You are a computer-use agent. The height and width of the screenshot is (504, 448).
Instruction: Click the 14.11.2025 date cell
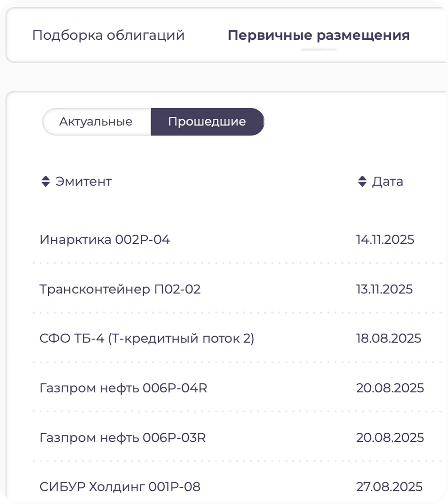coord(385,240)
